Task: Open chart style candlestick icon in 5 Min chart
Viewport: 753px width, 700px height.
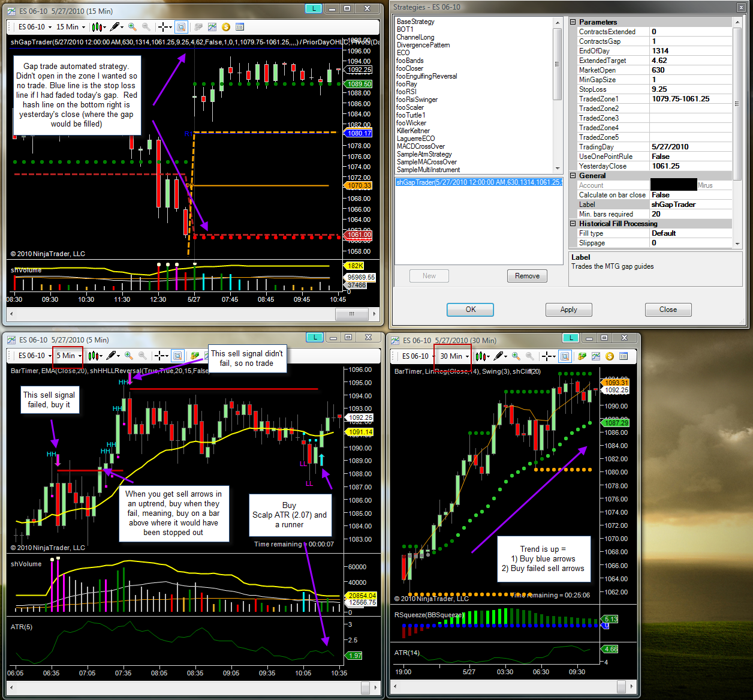Action: click(94, 356)
